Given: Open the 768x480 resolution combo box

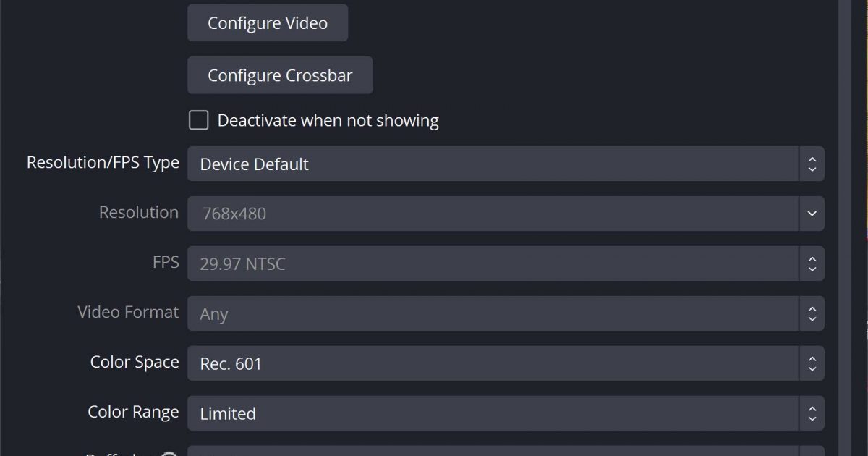Looking at the screenshot, I should pyautogui.click(x=492, y=214).
